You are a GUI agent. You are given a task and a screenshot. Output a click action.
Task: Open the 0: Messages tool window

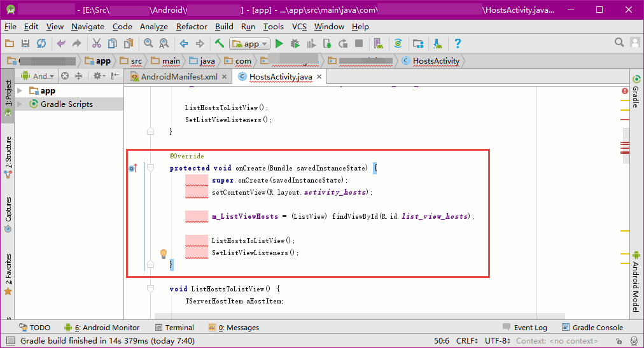point(234,328)
